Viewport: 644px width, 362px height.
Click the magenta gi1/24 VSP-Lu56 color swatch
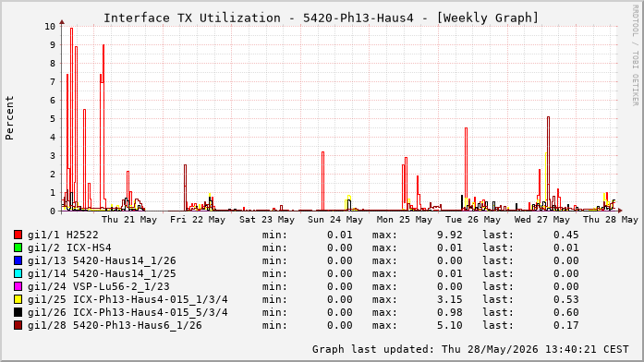[18, 286]
